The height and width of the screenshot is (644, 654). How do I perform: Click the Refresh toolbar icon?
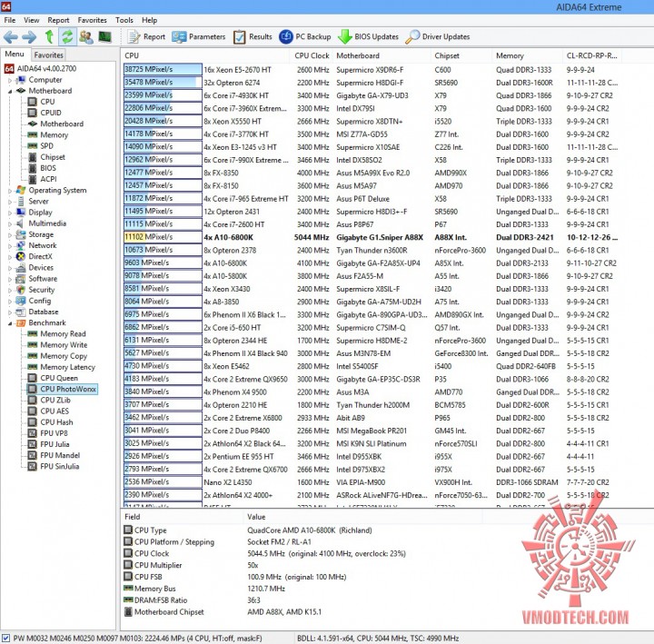click(x=67, y=36)
